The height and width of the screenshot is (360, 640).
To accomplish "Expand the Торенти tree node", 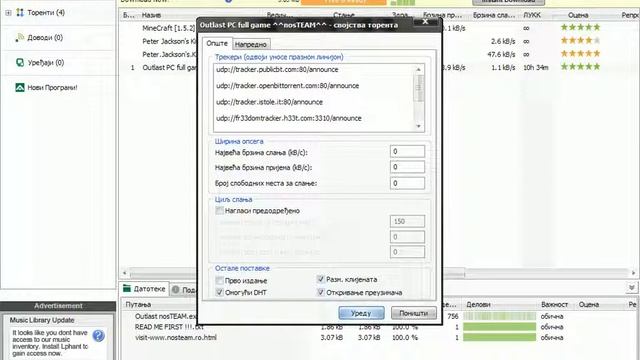I will (8, 13).
